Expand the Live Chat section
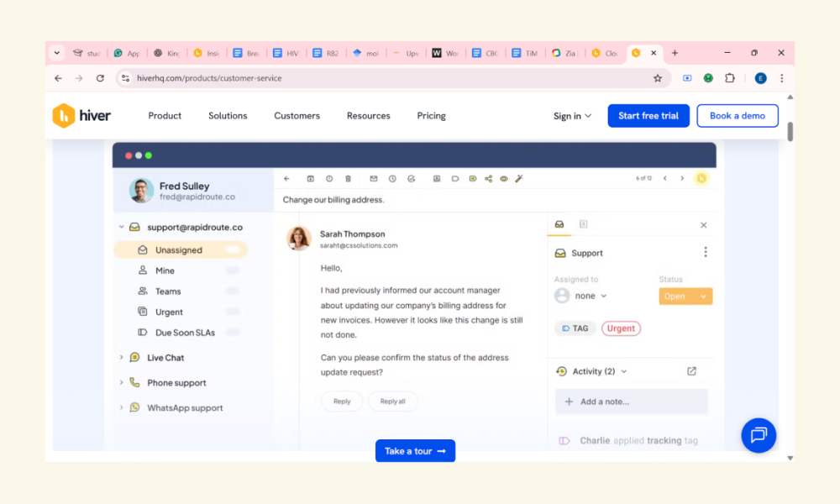The image size is (840, 504). [x=122, y=357]
